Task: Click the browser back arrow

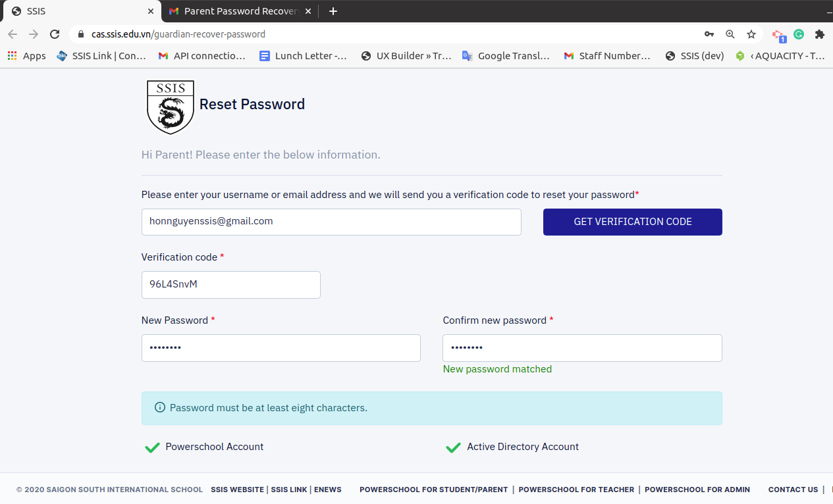Action: point(13,34)
